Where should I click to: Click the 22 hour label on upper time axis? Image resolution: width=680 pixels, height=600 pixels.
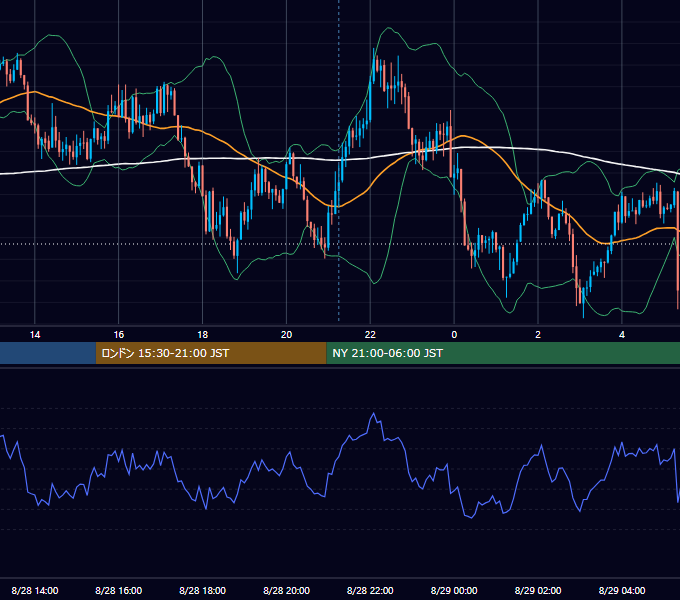pyautogui.click(x=370, y=335)
